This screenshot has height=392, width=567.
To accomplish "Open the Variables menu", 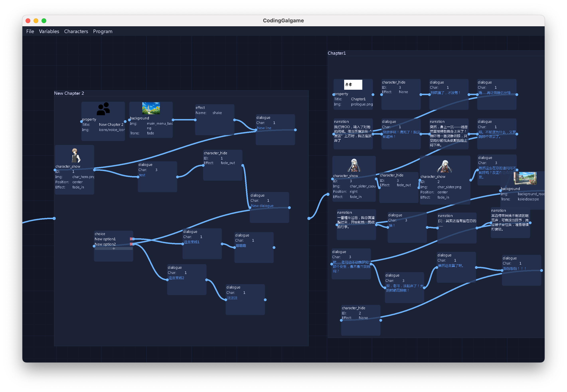I will click(x=49, y=32).
